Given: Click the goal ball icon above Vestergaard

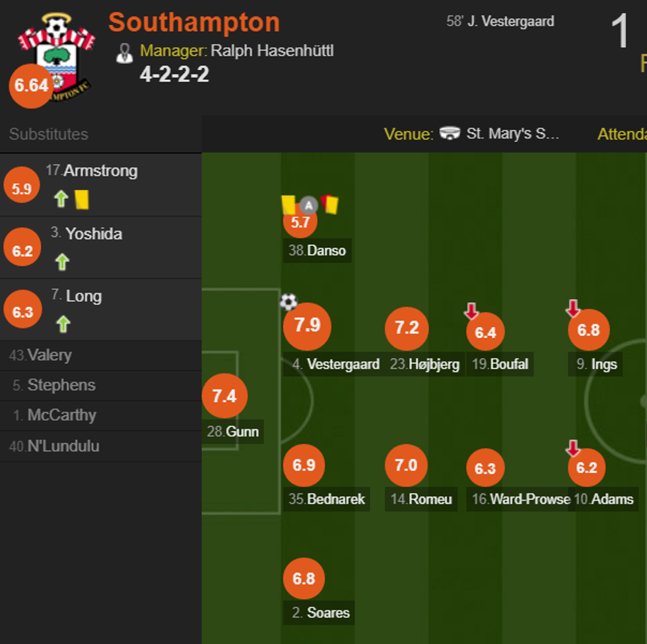Looking at the screenshot, I should [x=289, y=302].
